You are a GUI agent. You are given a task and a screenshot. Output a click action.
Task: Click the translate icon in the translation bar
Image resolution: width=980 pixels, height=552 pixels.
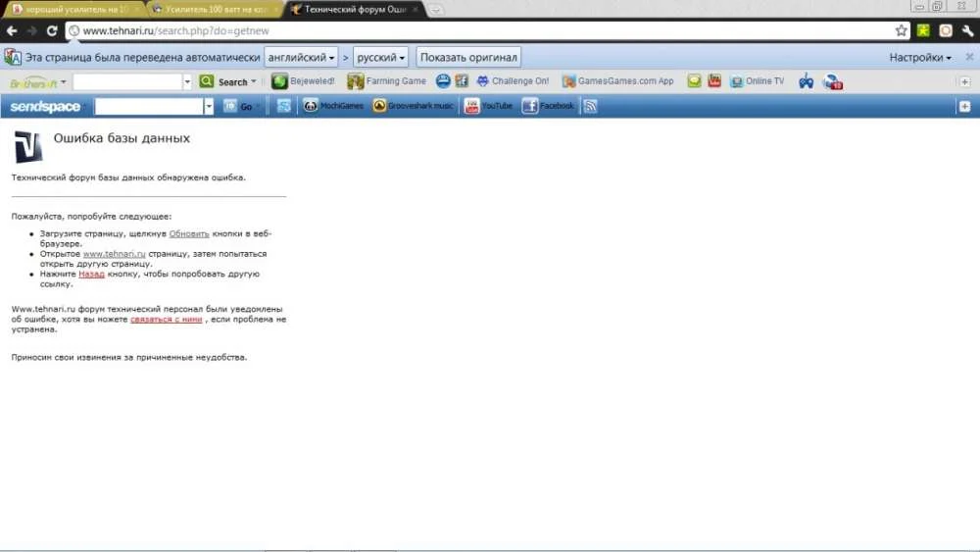pos(13,58)
